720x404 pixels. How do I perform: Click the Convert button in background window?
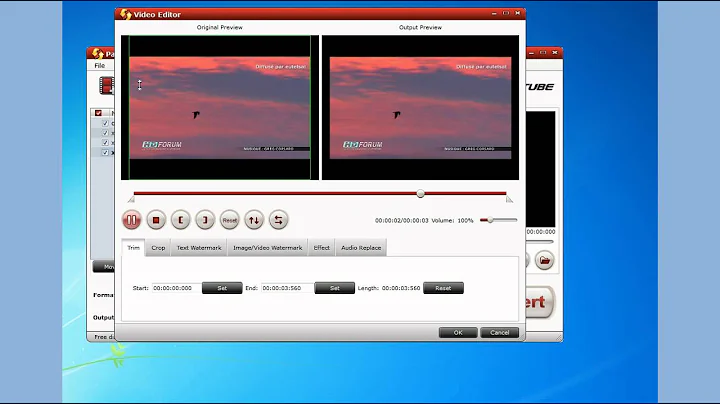tap(540, 302)
